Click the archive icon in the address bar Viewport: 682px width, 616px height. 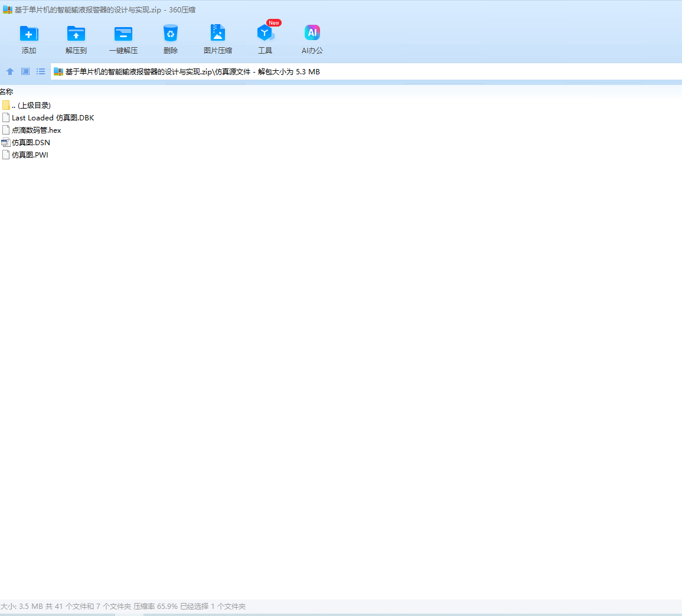click(x=58, y=72)
